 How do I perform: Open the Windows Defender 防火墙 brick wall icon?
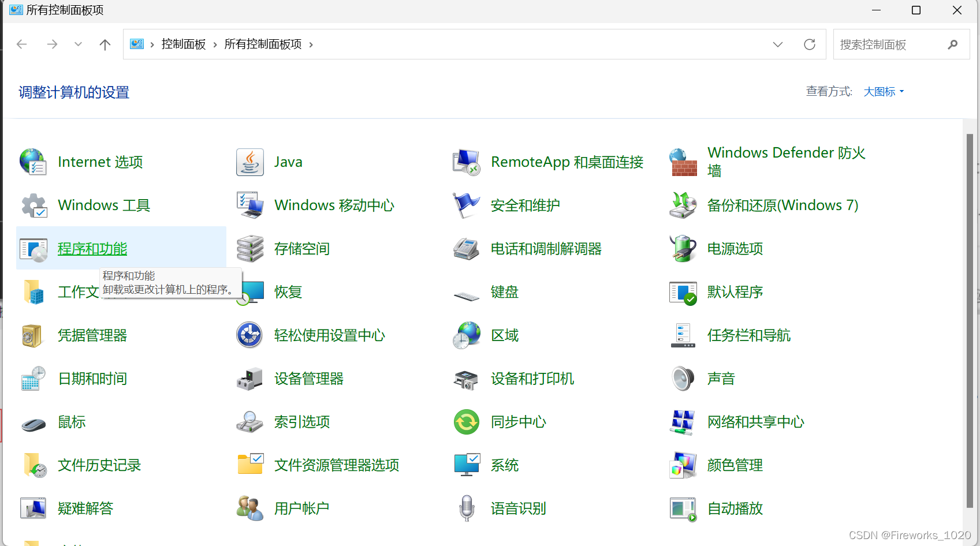pos(683,162)
